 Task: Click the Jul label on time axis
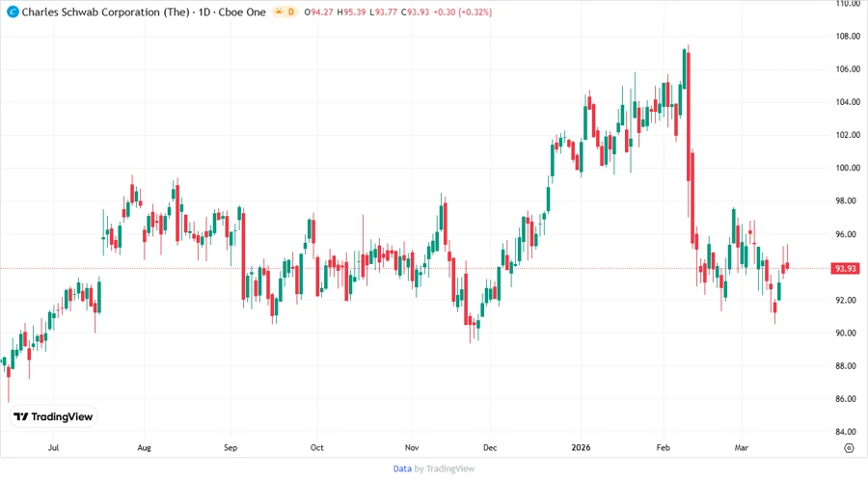[53, 447]
